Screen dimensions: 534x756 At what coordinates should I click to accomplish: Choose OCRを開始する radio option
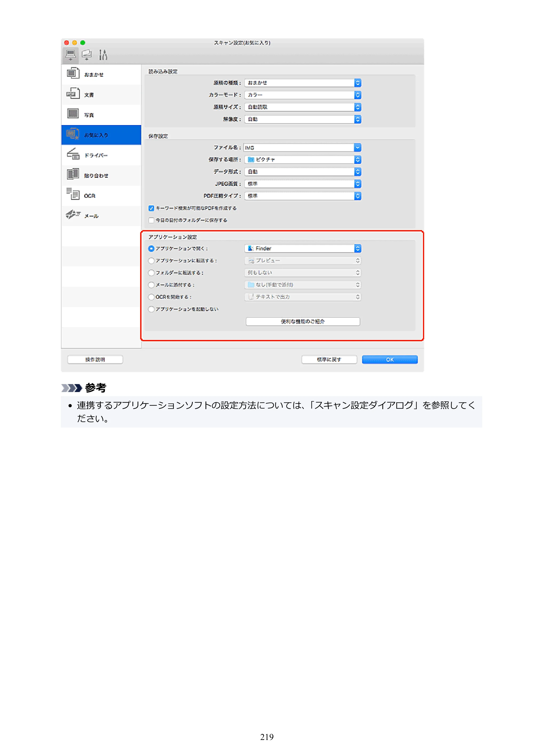point(151,297)
